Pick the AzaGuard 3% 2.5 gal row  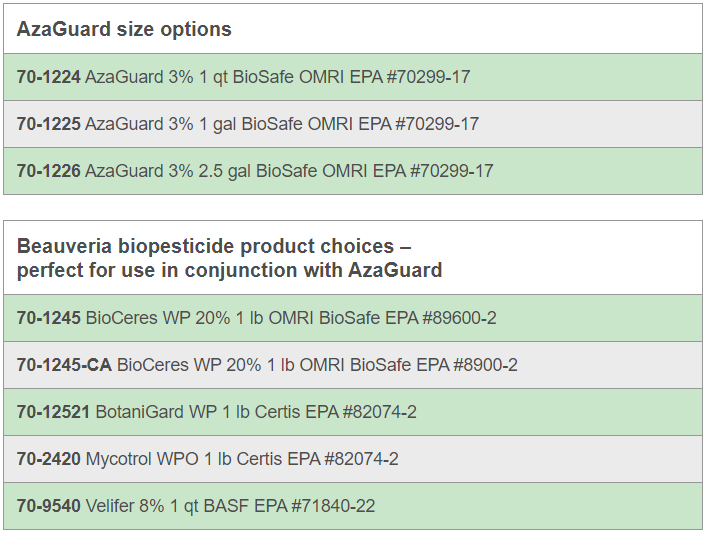(353, 171)
